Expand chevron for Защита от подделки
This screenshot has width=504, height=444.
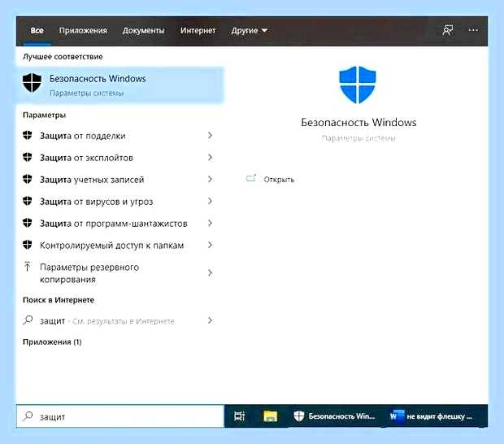pyautogui.click(x=210, y=135)
